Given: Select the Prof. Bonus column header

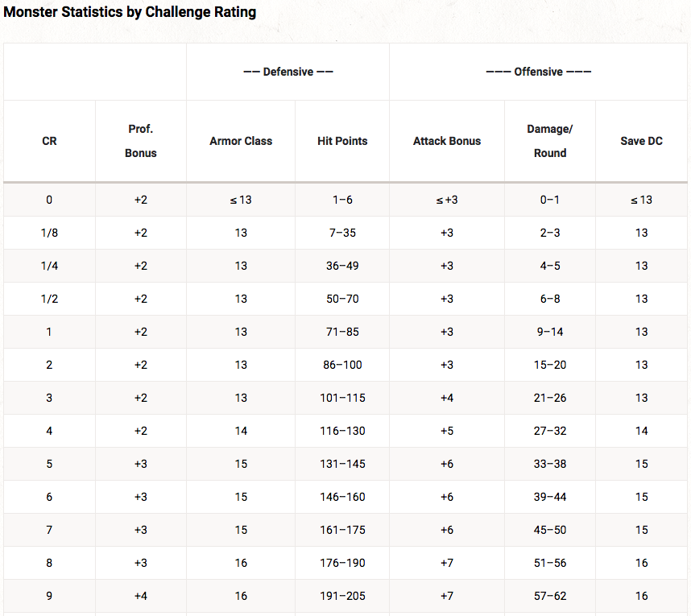Looking at the screenshot, I should [141, 141].
